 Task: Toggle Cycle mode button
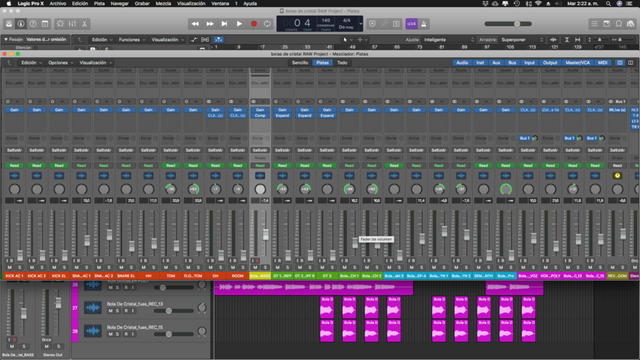267,24
